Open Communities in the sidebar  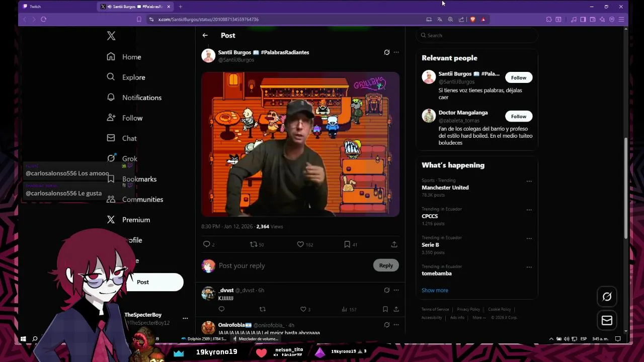pyautogui.click(x=135, y=199)
